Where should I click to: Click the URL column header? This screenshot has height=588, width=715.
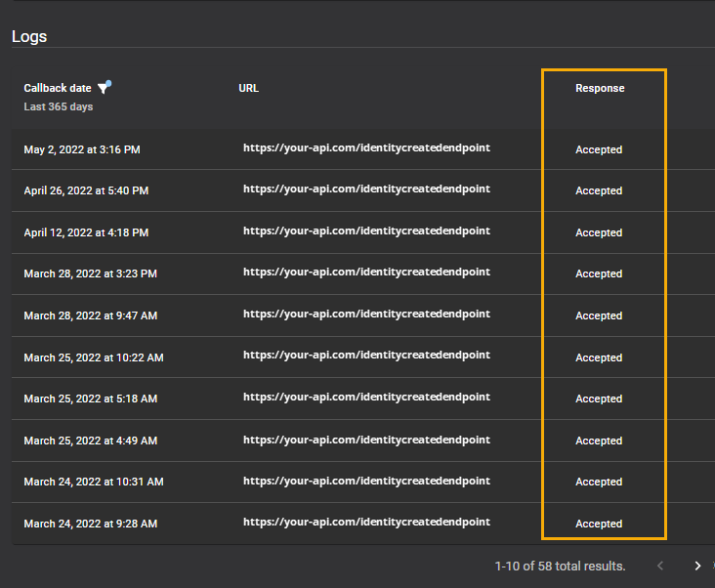[248, 88]
